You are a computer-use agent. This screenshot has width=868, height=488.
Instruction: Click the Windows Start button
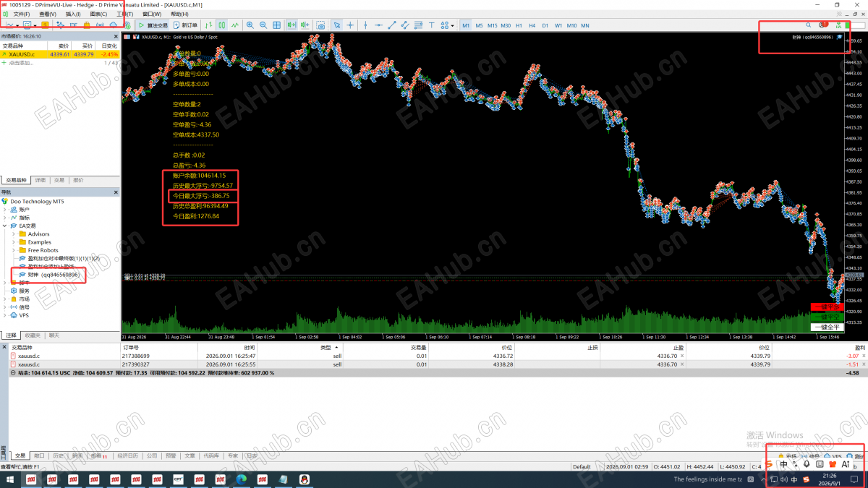10,479
